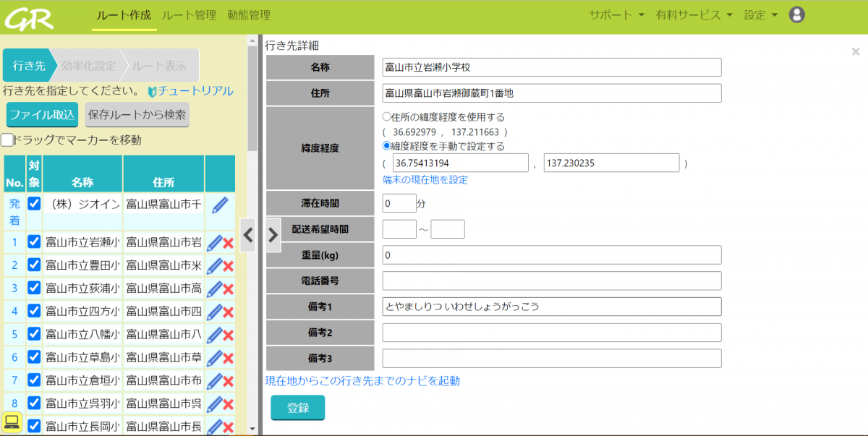868x436 pixels.
Task: Edit the 富山市立岩瀬小学校 destination entry
Action: point(213,243)
